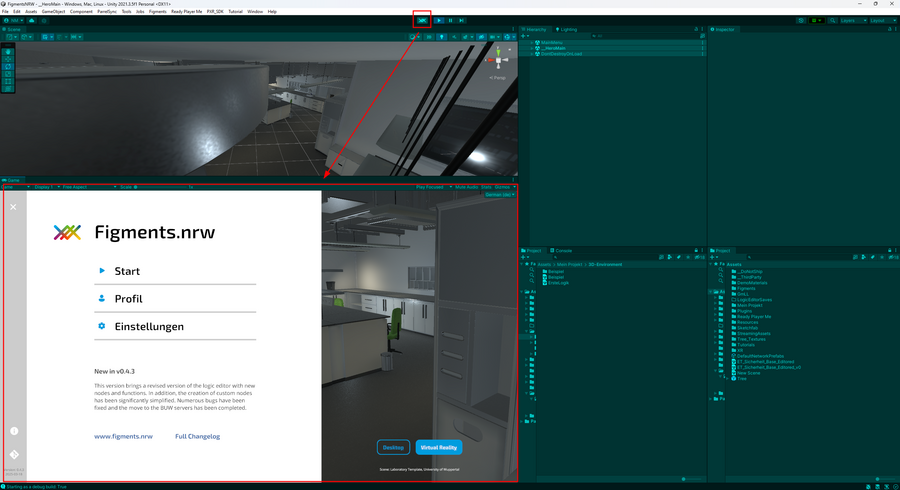This screenshot has height=490, width=900.
Task: Open the File menu
Action: 5,11
